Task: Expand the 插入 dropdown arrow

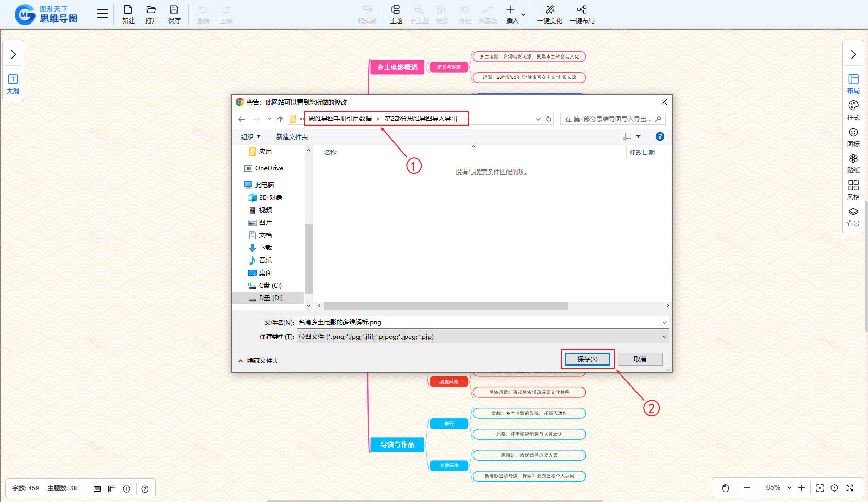Action: pyautogui.click(x=523, y=15)
